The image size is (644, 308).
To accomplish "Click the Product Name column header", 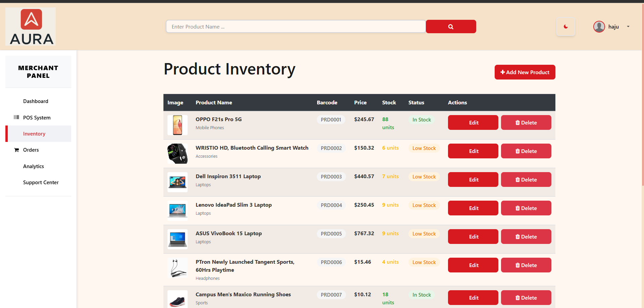I will click(x=214, y=103).
